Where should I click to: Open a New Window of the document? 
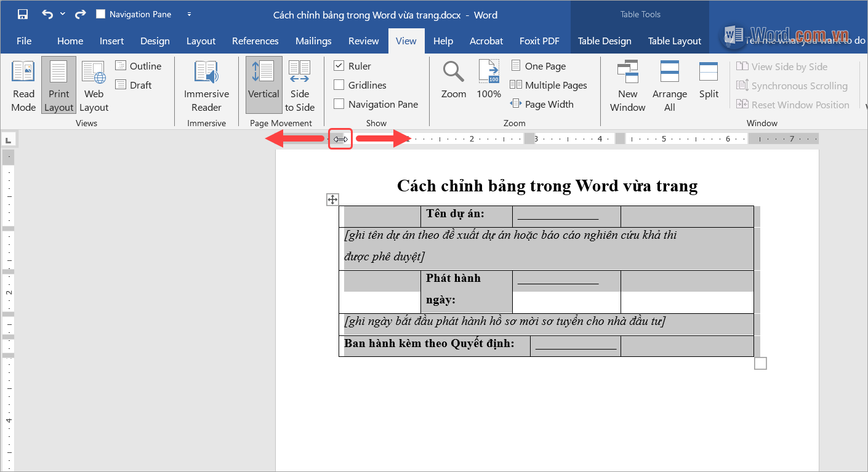click(627, 86)
